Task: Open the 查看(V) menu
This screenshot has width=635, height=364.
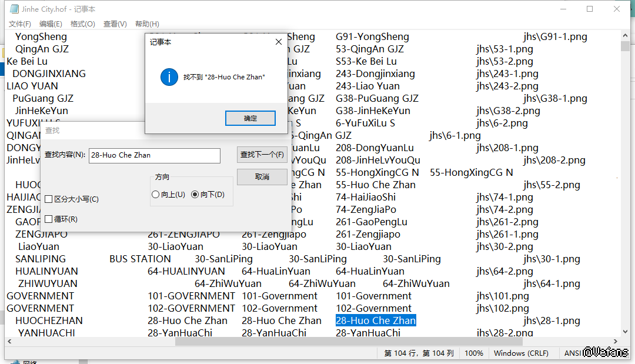Action: pyautogui.click(x=115, y=24)
